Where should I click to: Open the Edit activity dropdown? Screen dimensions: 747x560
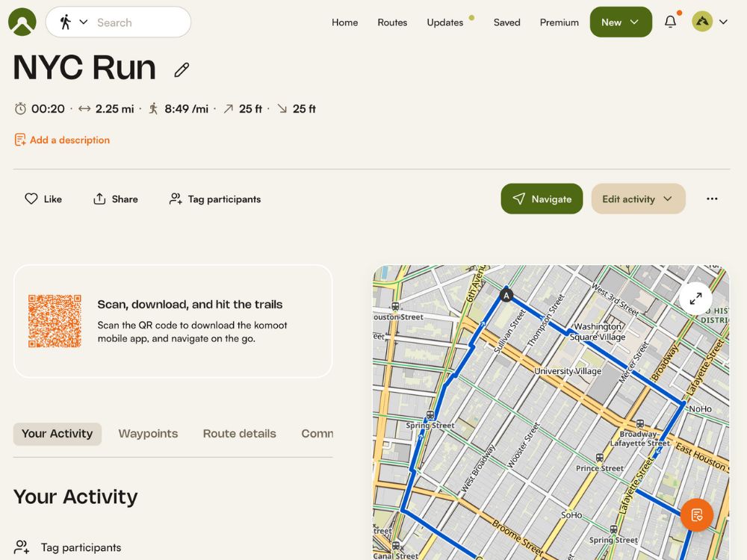pyautogui.click(x=638, y=199)
